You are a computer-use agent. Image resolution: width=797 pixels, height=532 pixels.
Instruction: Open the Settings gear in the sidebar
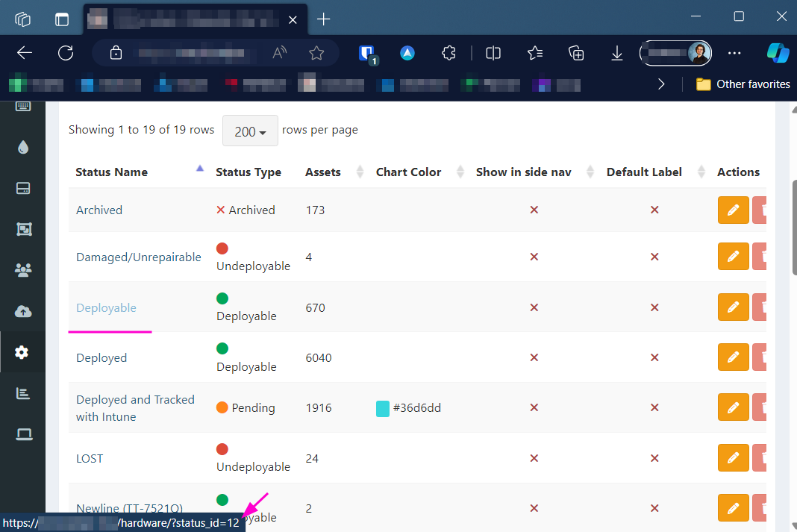pos(22,351)
